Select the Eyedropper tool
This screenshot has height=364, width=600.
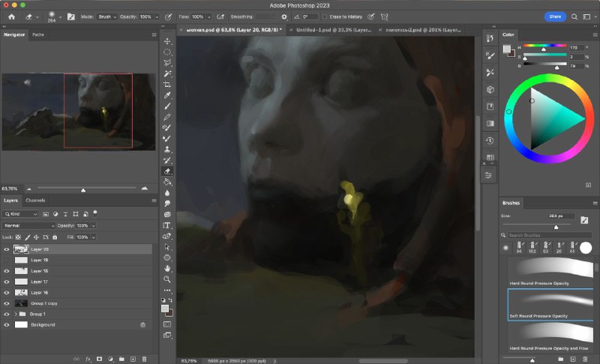(x=167, y=95)
